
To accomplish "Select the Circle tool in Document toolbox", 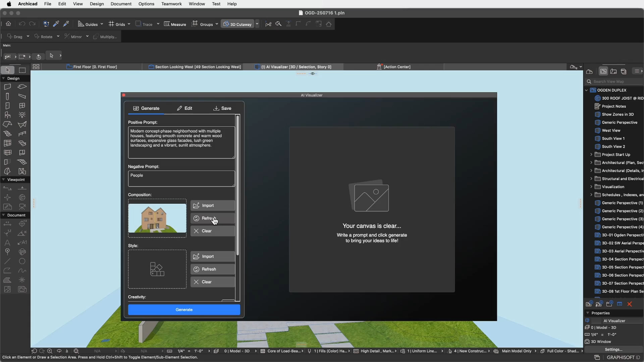I will [x=22, y=261].
